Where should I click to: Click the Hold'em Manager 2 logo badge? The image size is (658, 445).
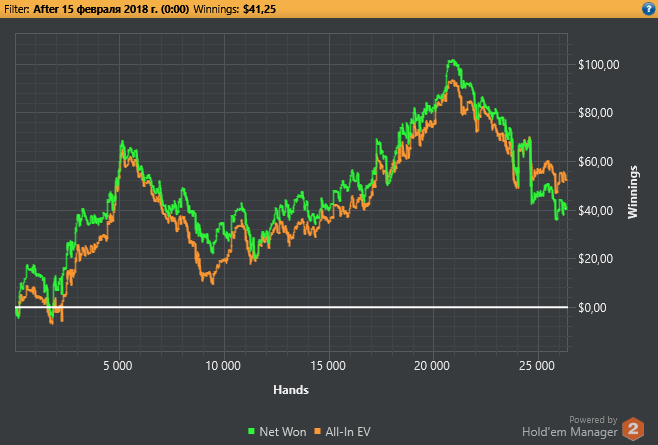633,429
